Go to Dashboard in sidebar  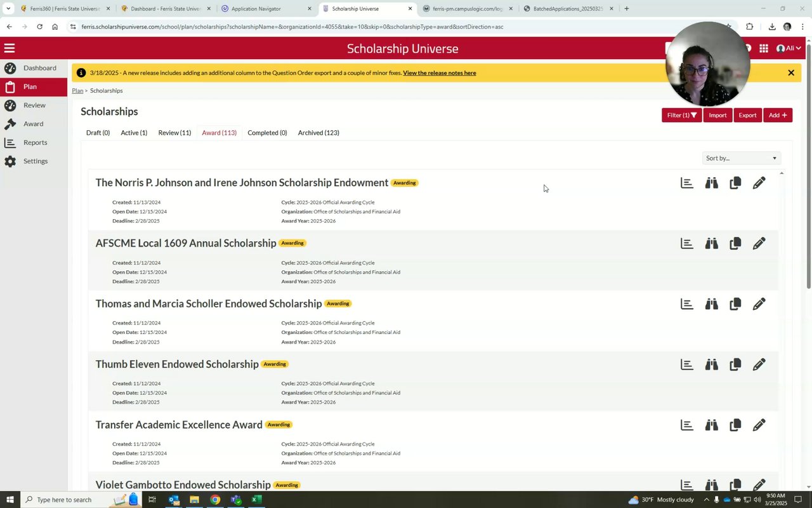[34, 68]
